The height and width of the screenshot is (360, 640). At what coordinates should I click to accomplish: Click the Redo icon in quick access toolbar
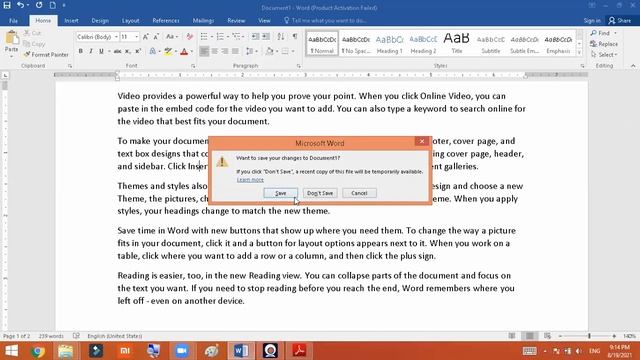click(x=39, y=5)
